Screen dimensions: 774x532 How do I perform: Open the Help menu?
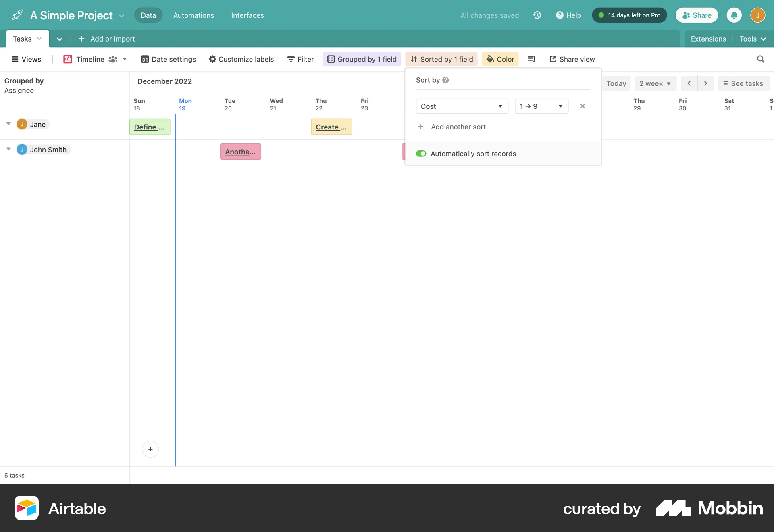tap(568, 15)
